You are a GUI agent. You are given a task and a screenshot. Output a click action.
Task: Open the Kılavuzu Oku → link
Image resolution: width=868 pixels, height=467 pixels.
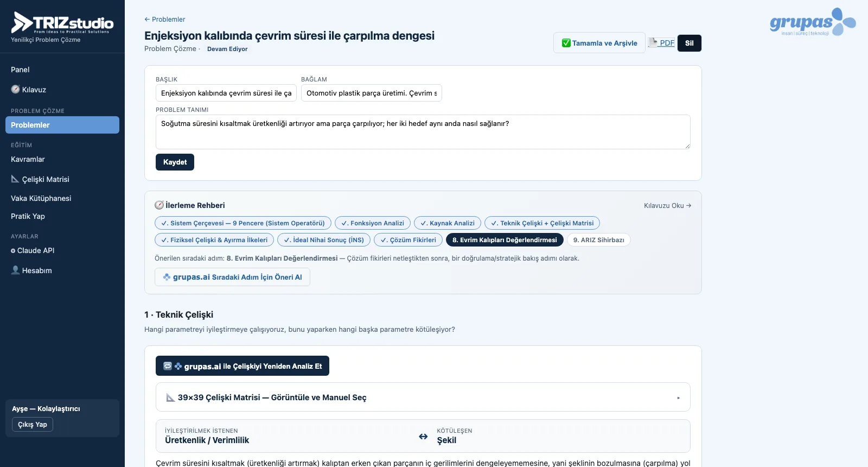(x=668, y=206)
